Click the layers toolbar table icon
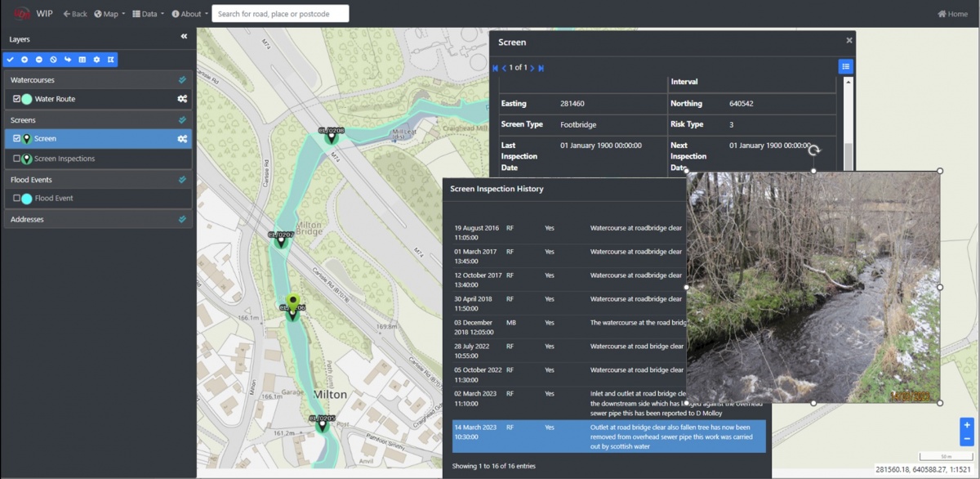This screenshot has width=980, height=479. (82, 60)
